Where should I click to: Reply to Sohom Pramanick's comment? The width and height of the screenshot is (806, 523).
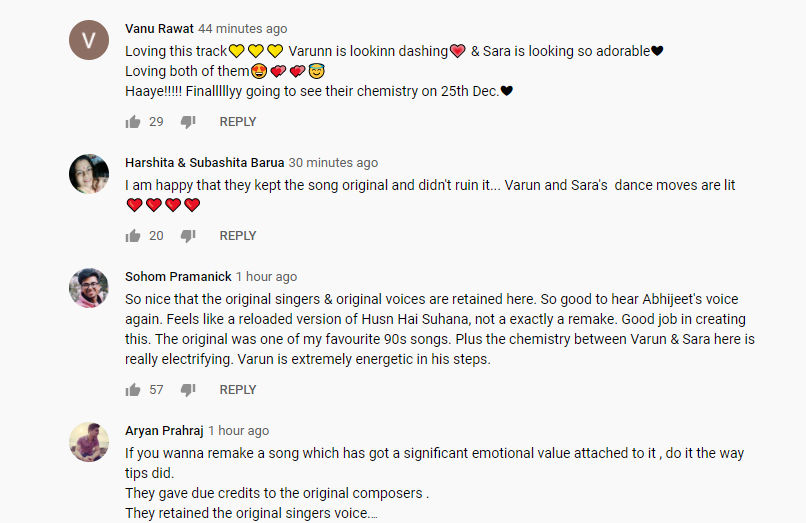pyautogui.click(x=238, y=390)
